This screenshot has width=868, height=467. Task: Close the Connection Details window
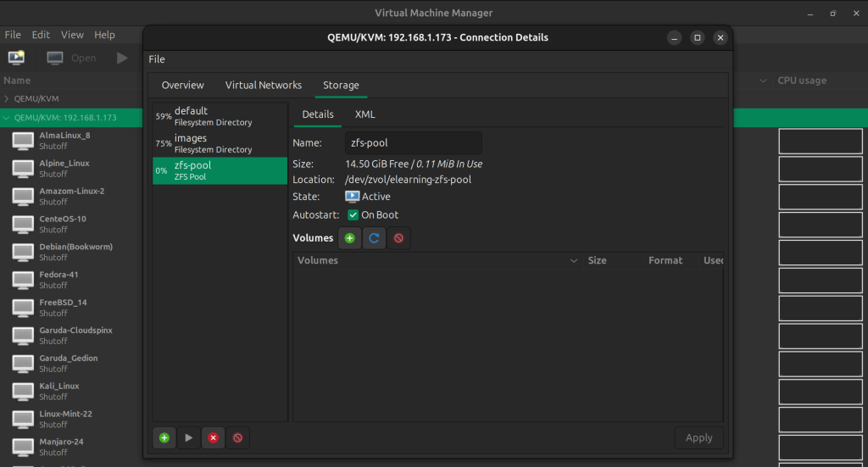721,37
